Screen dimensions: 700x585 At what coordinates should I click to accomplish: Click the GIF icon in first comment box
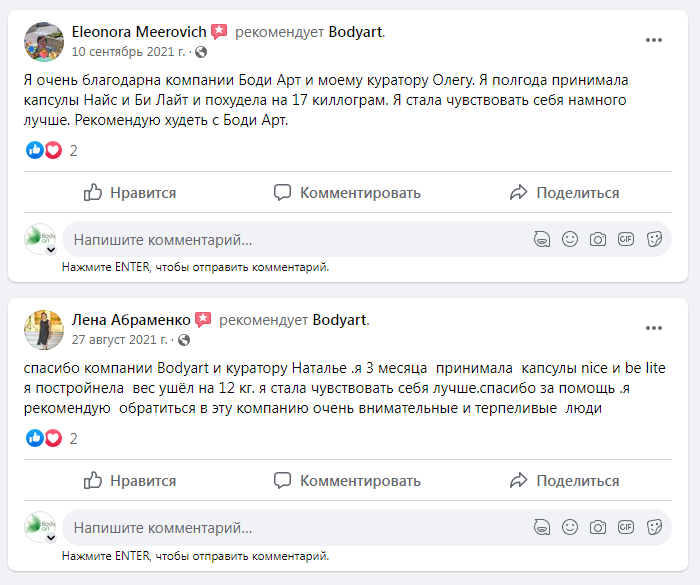[x=626, y=239]
